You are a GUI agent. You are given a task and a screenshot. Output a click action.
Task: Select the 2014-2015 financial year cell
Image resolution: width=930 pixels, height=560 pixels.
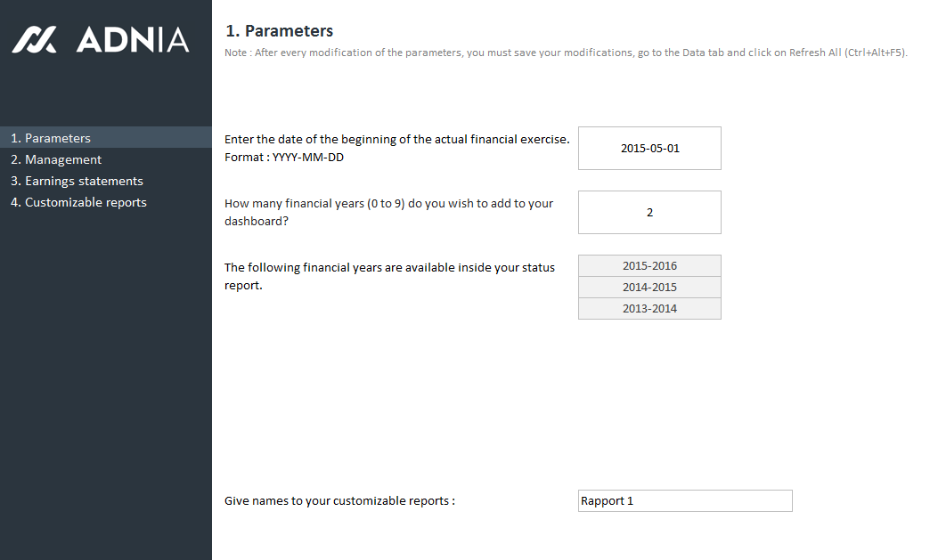tap(649, 287)
